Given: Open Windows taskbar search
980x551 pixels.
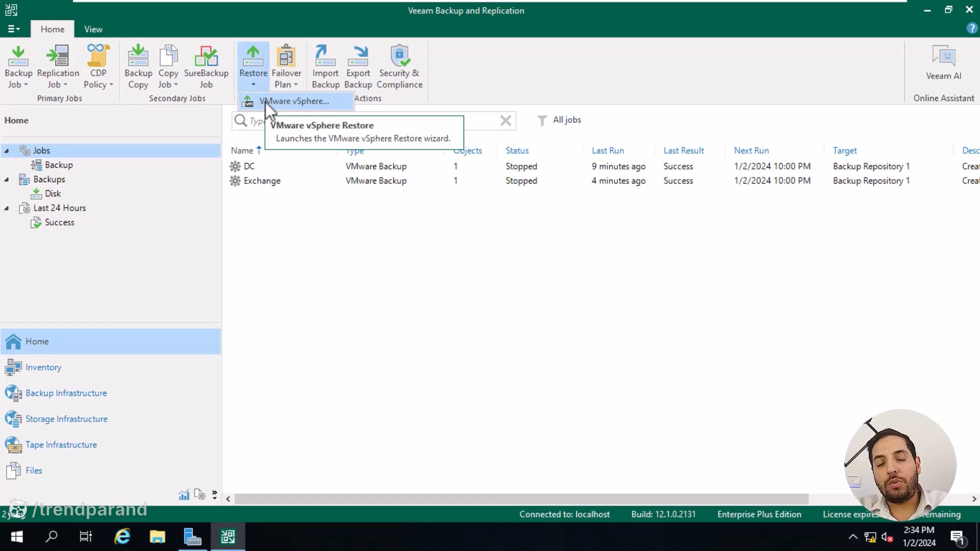Looking at the screenshot, I should 52,537.
